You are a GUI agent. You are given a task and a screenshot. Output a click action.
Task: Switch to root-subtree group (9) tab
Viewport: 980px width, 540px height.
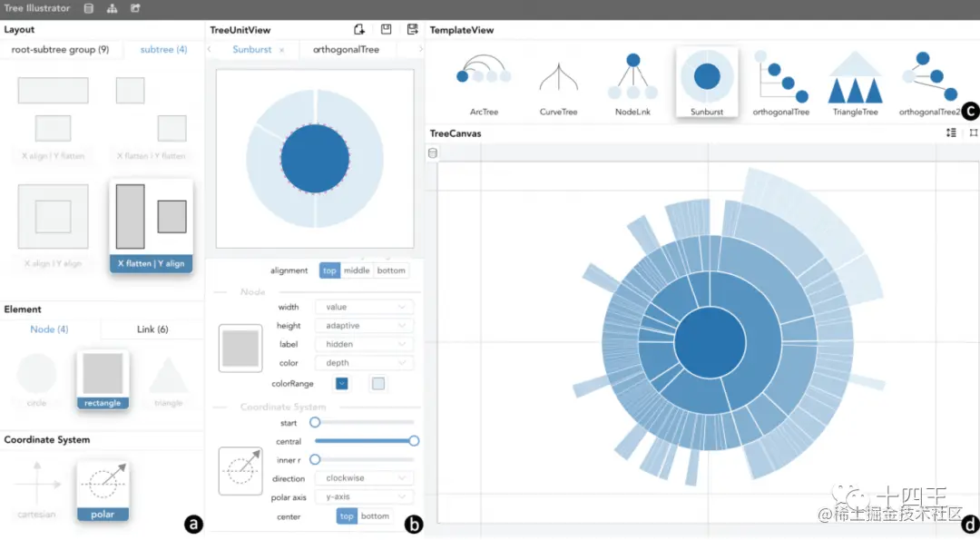pos(60,49)
